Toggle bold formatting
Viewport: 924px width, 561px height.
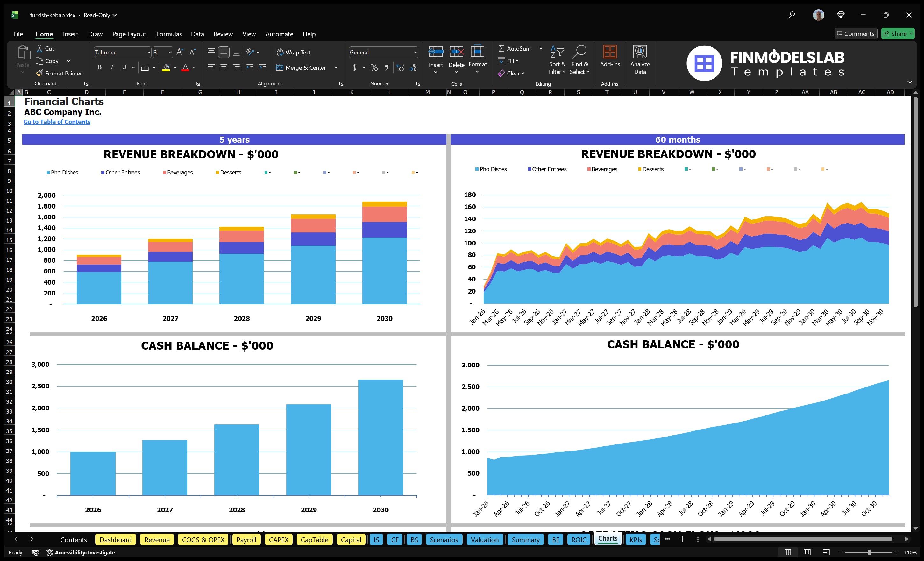click(x=99, y=67)
